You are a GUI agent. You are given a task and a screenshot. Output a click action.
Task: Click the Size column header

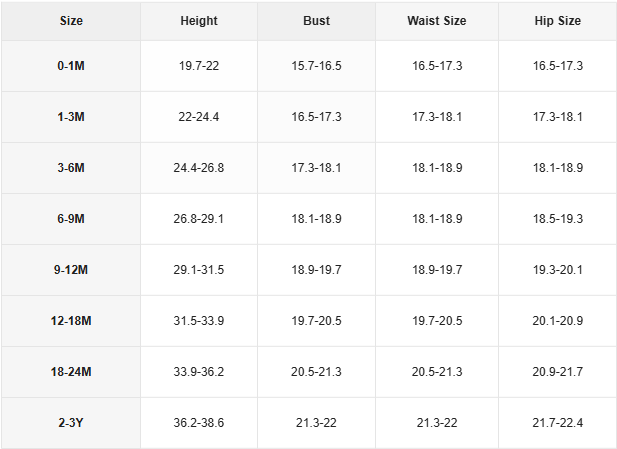(x=71, y=21)
